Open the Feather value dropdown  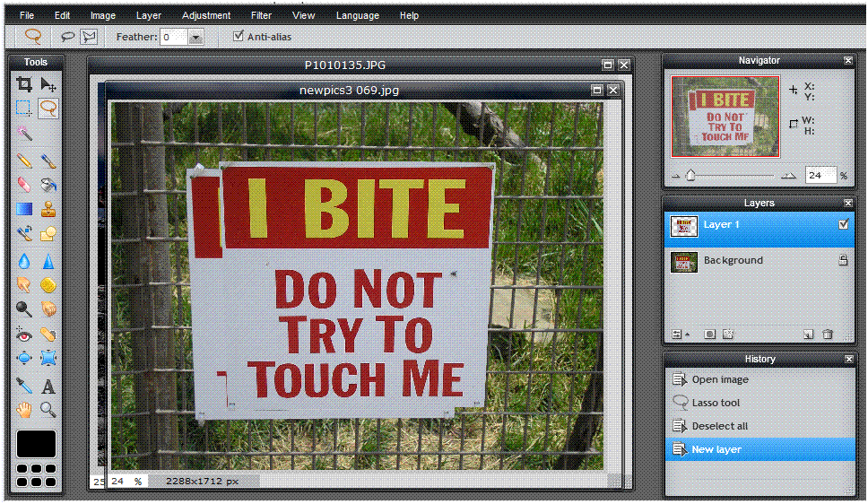pyautogui.click(x=196, y=37)
